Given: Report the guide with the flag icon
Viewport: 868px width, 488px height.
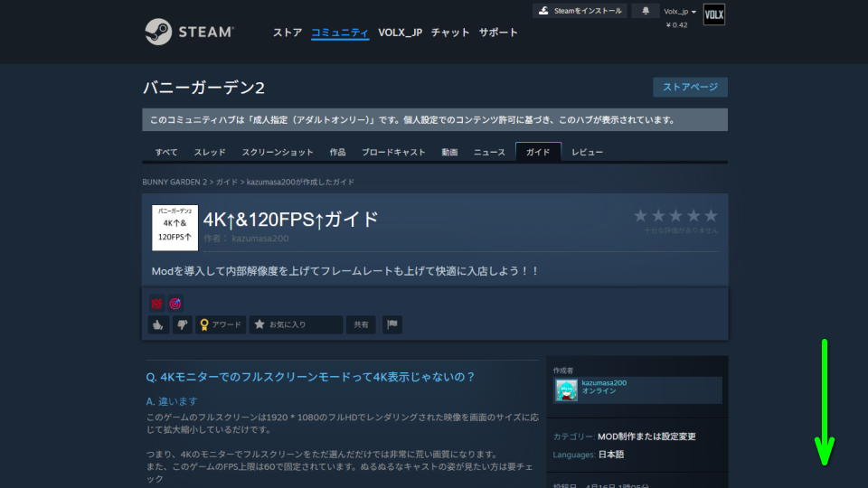Looking at the screenshot, I should pos(392,324).
